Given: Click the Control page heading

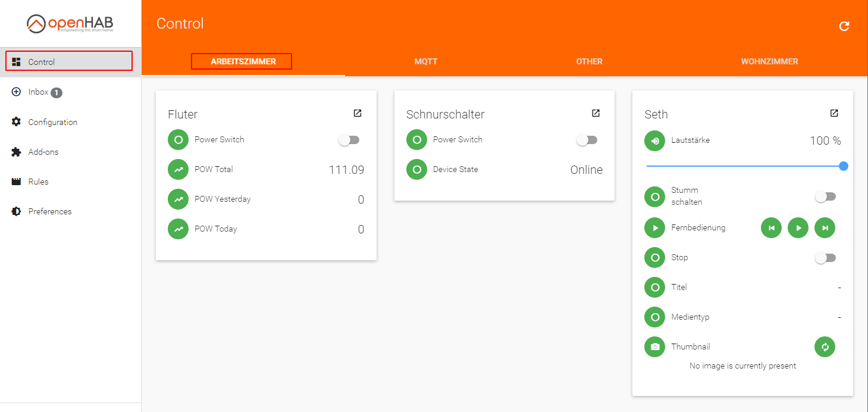Looking at the screenshot, I should (x=180, y=23).
